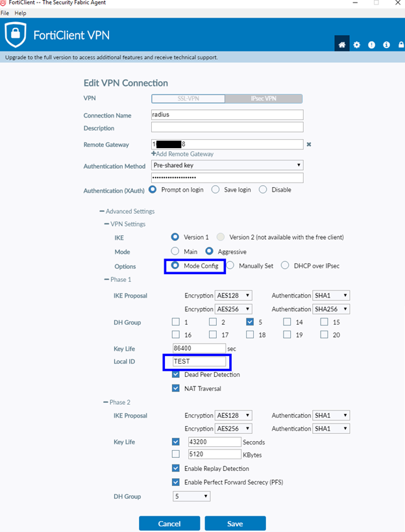Toggle Key Life Seconds checkbox
The height and width of the screenshot is (532, 405).
click(175, 442)
